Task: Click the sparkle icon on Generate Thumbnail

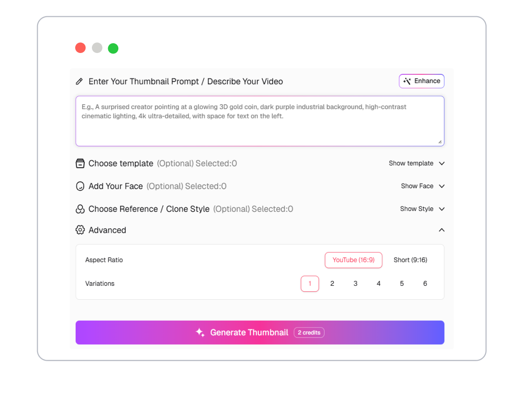Action: click(200, 332)
